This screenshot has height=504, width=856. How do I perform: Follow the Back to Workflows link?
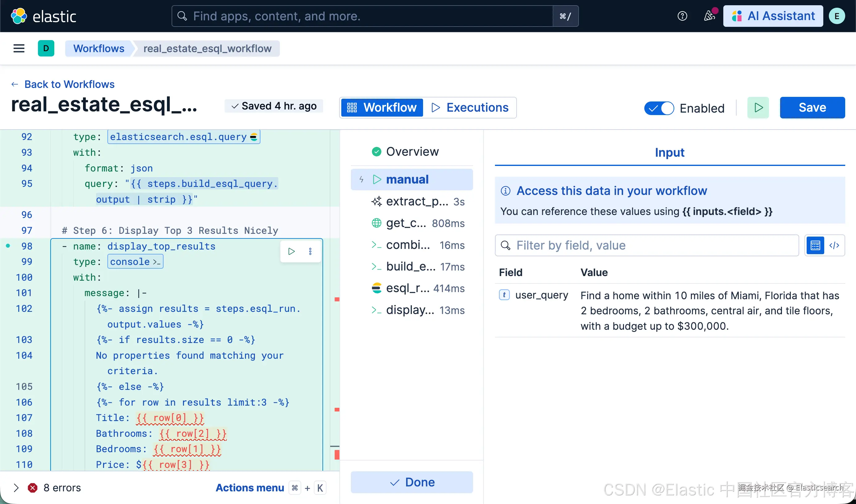(69, 84)
